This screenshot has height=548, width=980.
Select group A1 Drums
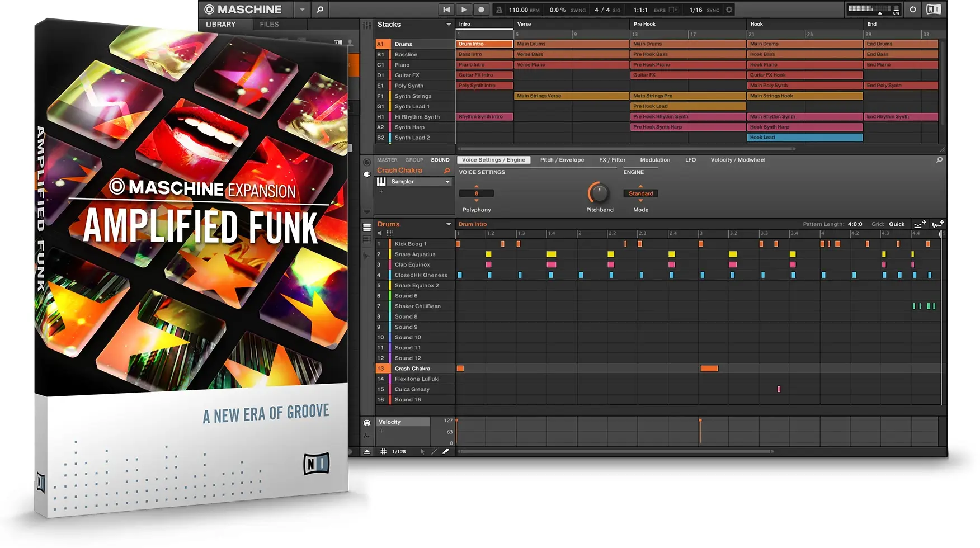click(415, 44)
